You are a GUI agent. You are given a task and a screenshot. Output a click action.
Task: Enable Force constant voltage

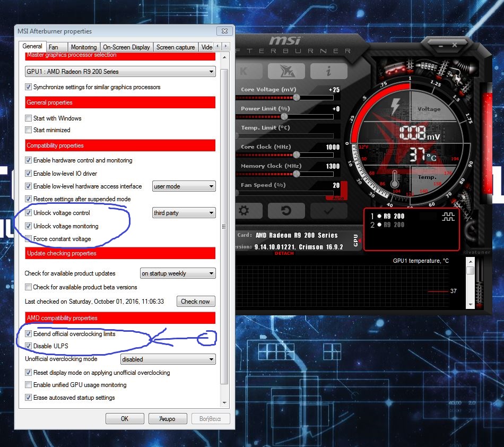coord(28,238)
